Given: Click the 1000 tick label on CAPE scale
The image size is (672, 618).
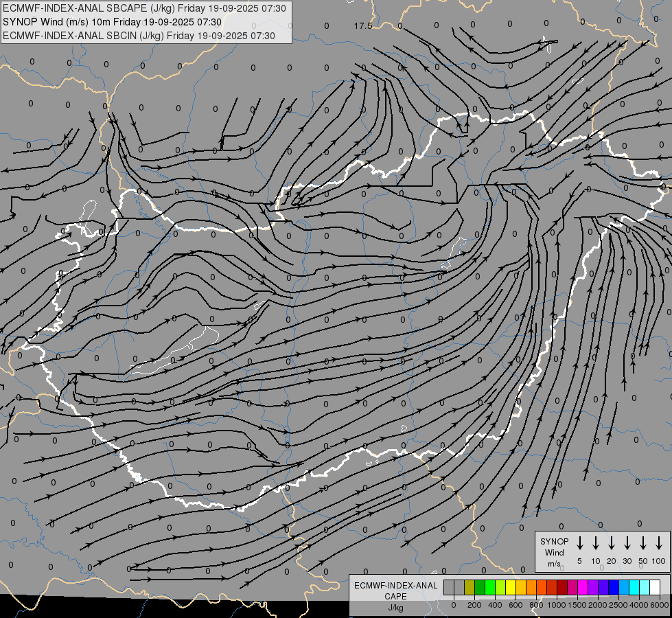Looking at the screenshot, I should [556, 605].
